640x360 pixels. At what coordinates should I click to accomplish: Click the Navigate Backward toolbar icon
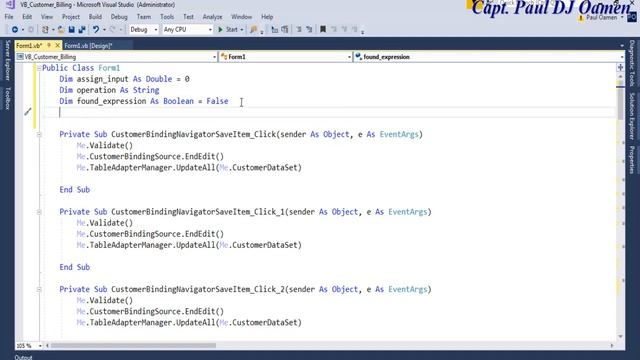tap(15, 29)
